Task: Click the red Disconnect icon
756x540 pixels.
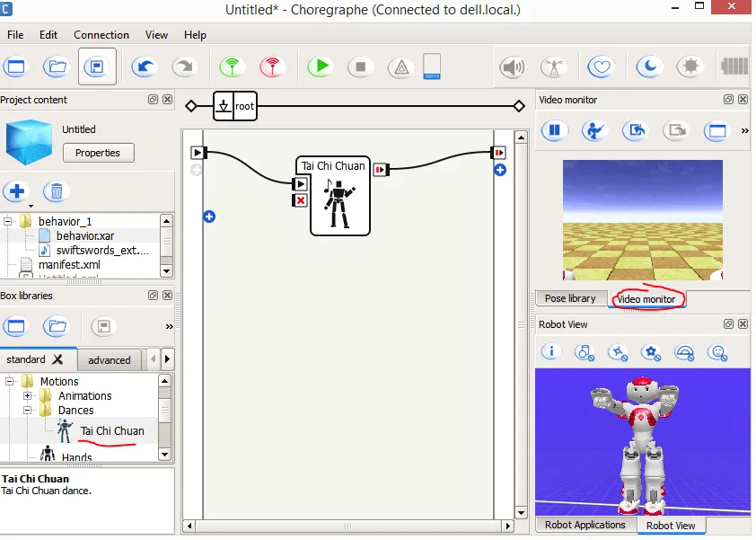Action: pos(272,66)
